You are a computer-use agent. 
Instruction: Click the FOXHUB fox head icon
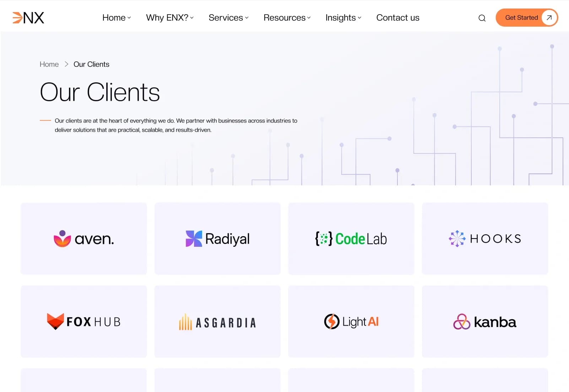[x=55, y=321]
